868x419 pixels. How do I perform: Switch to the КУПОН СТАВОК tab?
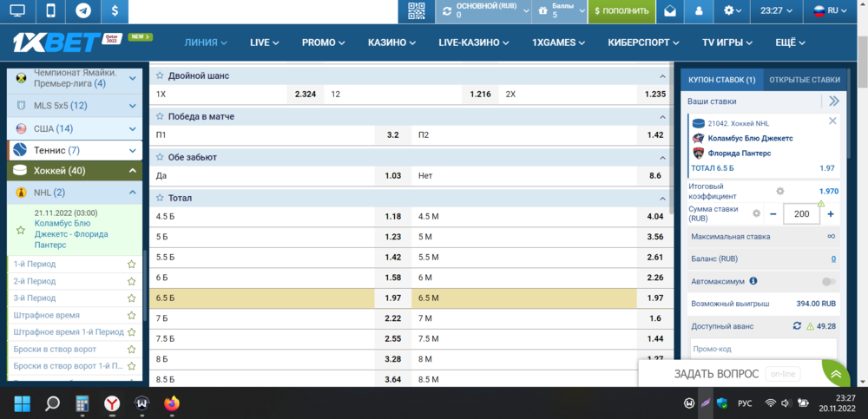point(721,80)
